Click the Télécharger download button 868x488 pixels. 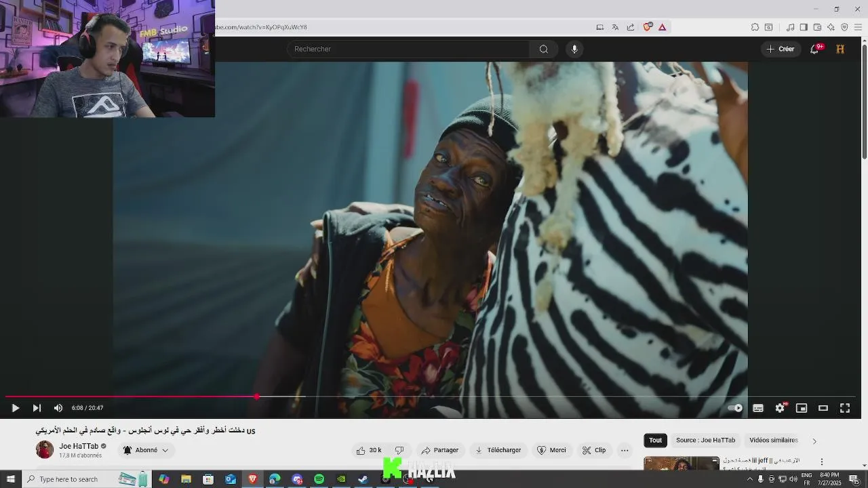tap(498, 450)
